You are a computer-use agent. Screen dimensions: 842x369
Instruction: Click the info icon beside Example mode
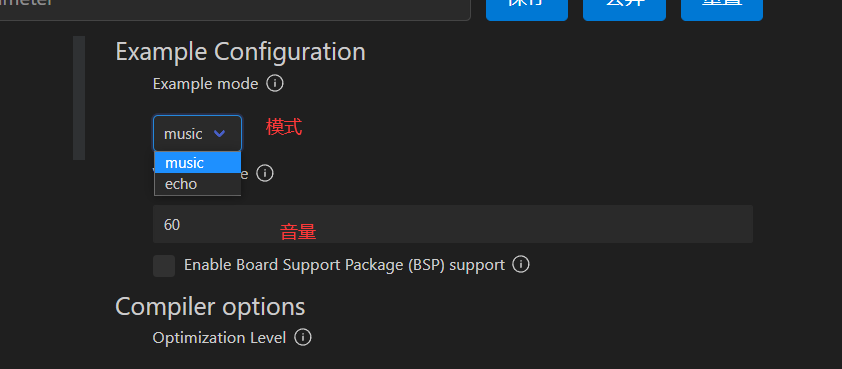[x=275, y=84]
